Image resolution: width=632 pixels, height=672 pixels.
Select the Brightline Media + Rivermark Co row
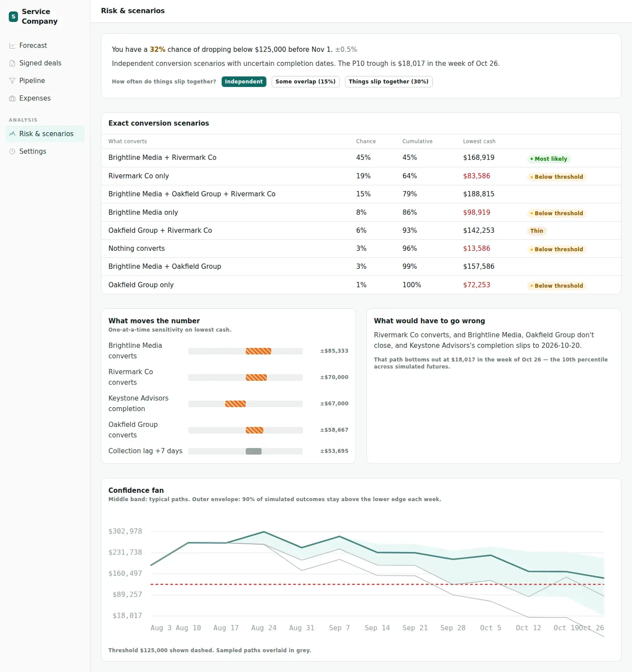pyautogui.click(x=361, y=158)
